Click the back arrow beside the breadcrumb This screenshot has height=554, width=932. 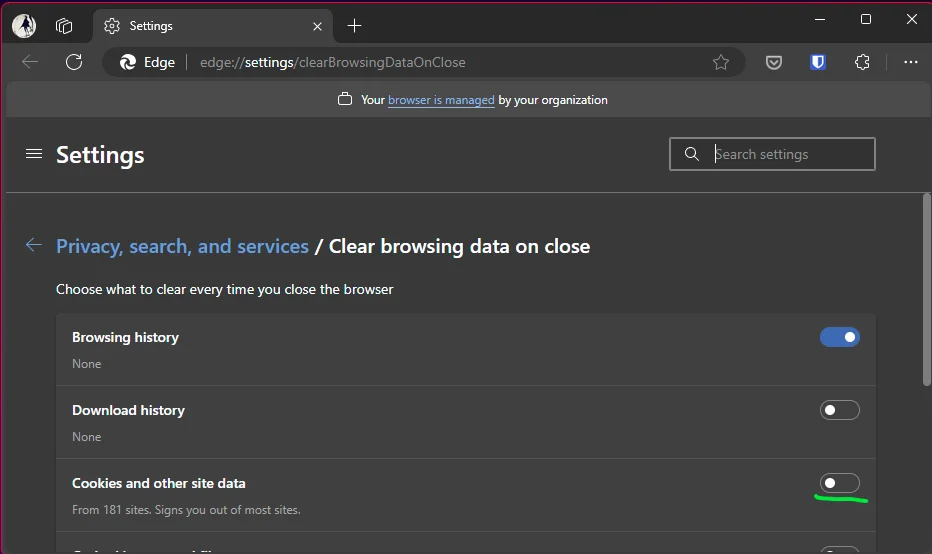point(34,244)
